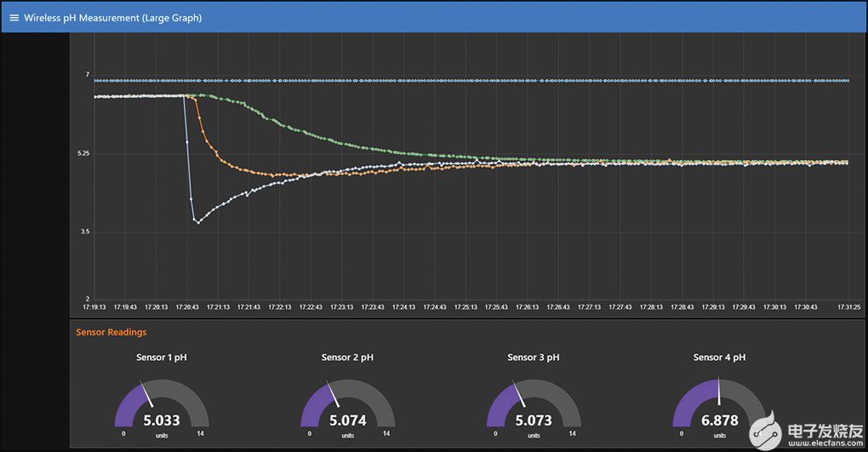The height and width of the screenshot is (452, 868).
Task: Click the lowest dip point on the chart
Action: (197, 222)
